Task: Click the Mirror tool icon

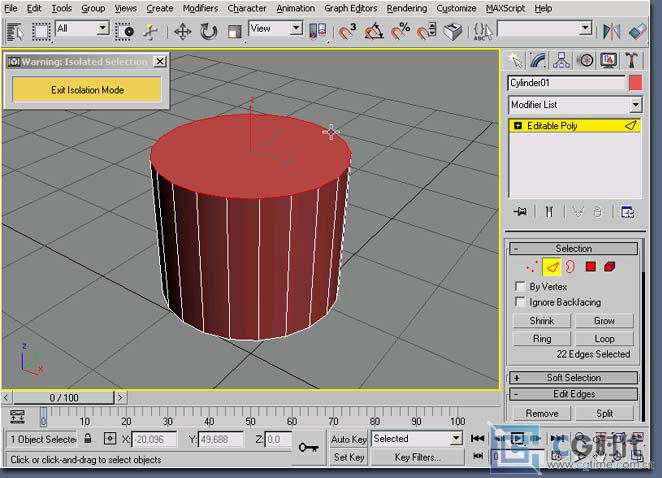Action: (x=611, y=32)
